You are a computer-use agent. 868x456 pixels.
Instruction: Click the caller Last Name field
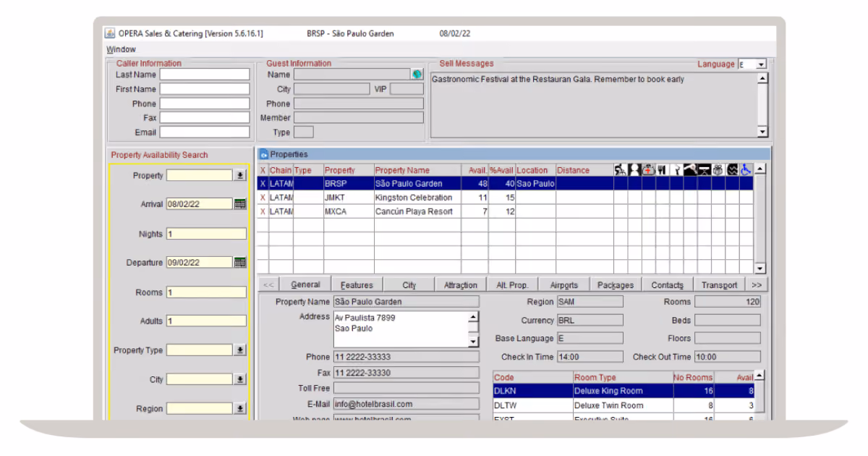pos(205,75)
